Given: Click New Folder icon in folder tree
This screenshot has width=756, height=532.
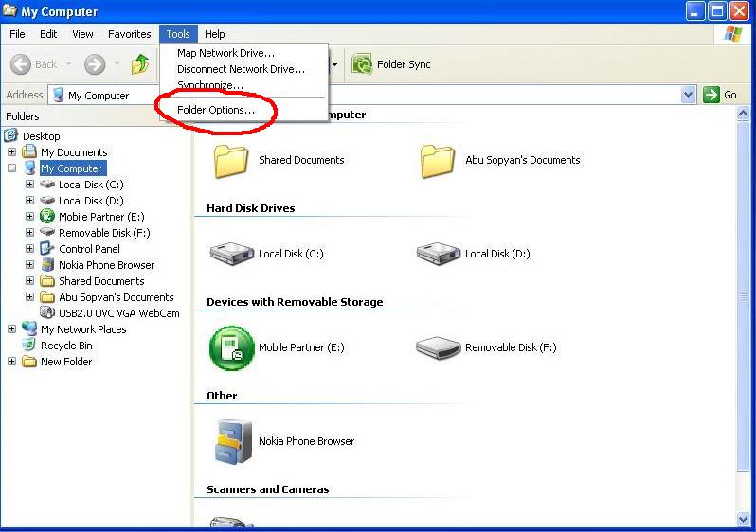Looking at the screenshot, I should point(29,362).
